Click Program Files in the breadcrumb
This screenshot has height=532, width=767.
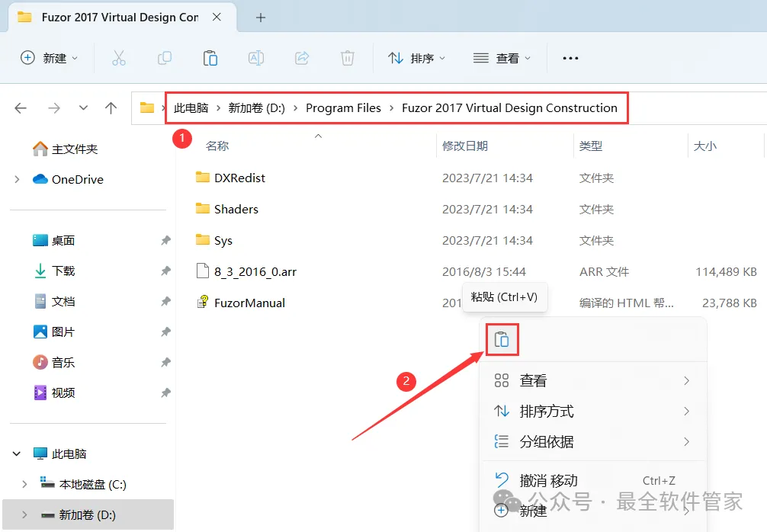[343, 107]
